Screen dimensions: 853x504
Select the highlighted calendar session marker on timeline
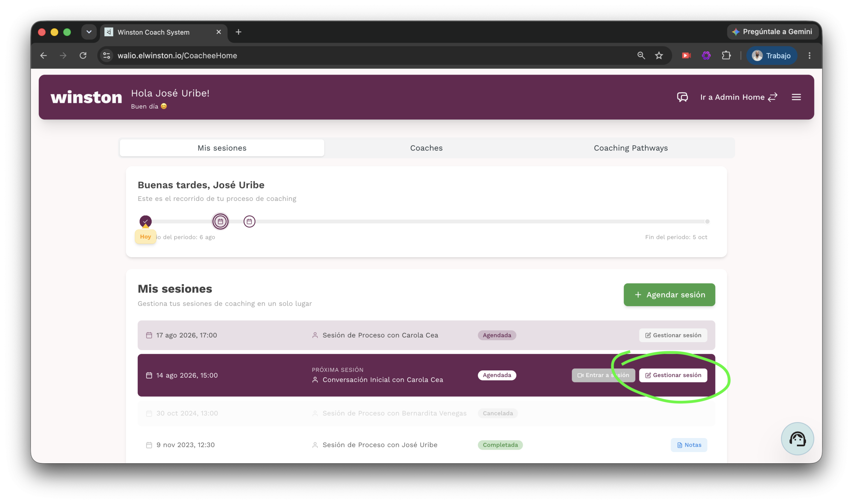(221, 222)
